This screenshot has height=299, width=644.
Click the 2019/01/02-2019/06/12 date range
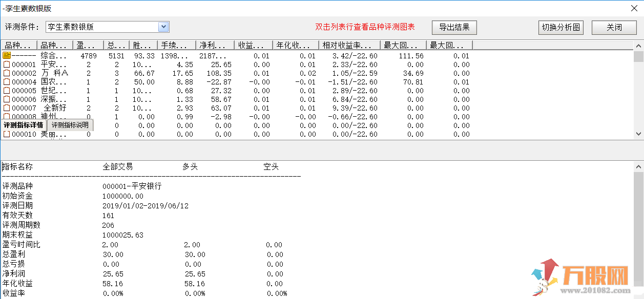(x=146, y=206)
